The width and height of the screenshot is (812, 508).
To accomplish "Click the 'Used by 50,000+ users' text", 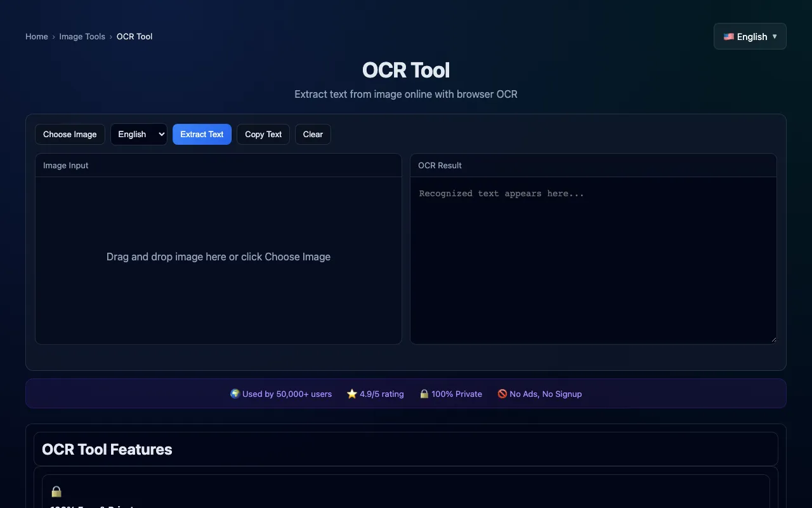I will (287, 394).
